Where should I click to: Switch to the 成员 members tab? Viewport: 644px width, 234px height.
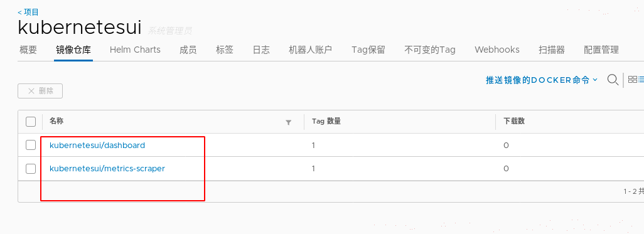[x=188, y=50]
